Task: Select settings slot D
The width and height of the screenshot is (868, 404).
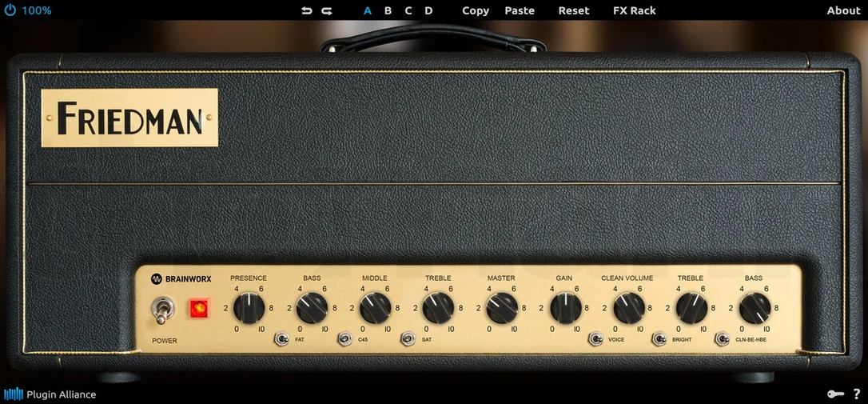Action: [428, 10]
